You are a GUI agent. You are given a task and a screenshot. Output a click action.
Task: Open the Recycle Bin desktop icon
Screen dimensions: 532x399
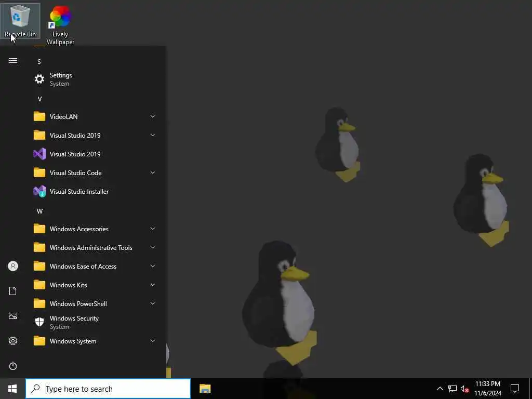coord(20,21)
